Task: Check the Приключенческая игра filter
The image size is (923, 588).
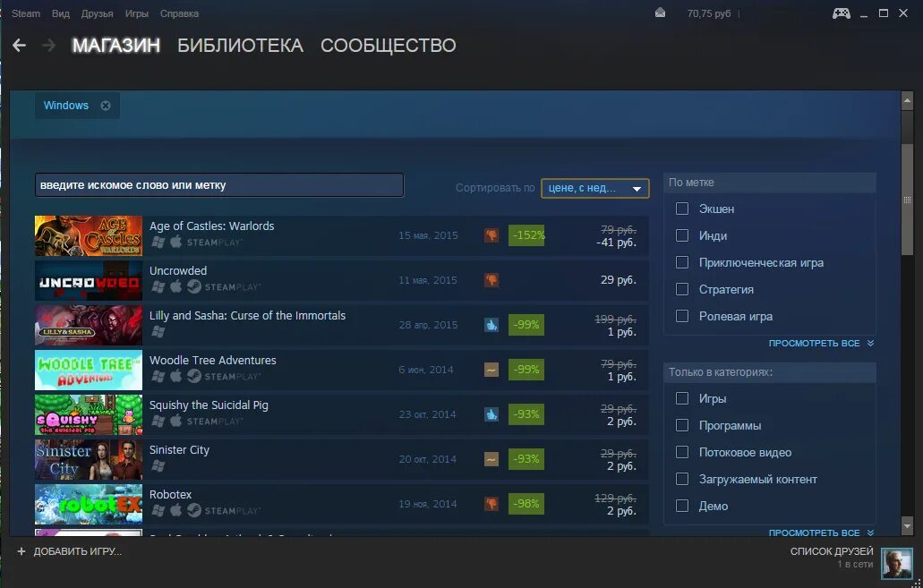Action: (682, 262)
